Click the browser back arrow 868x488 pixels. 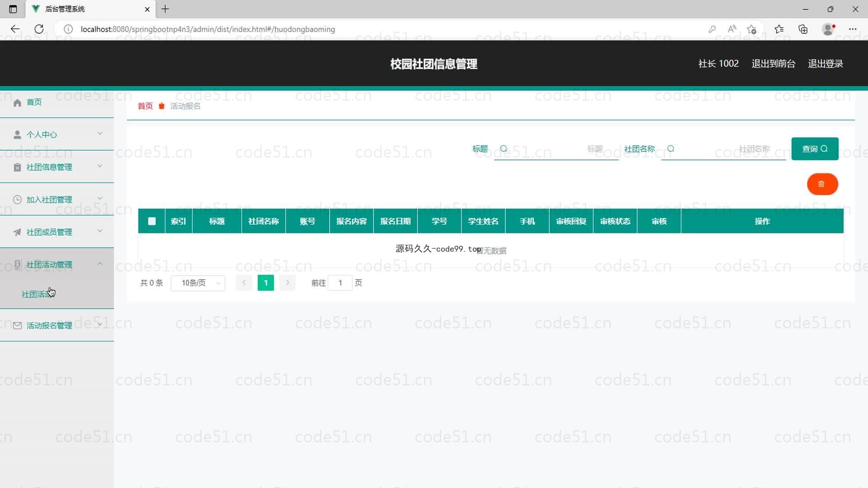[15, 29]
